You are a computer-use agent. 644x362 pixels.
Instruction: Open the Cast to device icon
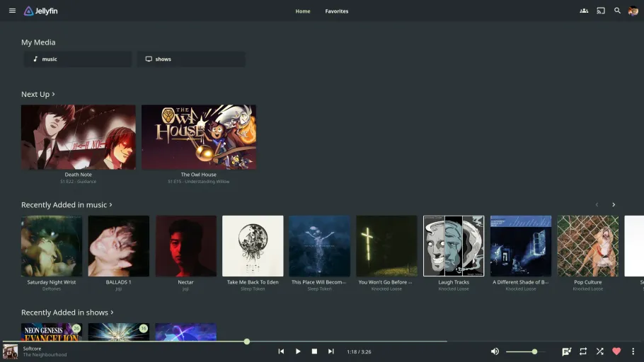[x=600, y=11]
